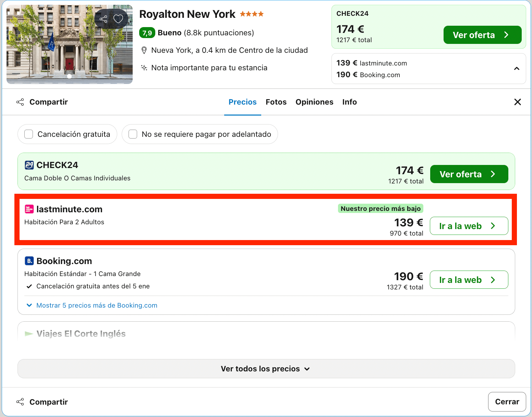This screenshot has width=532, height=417.
Task: Click the sparkle icon beside important note
Action: pos(144,68)
